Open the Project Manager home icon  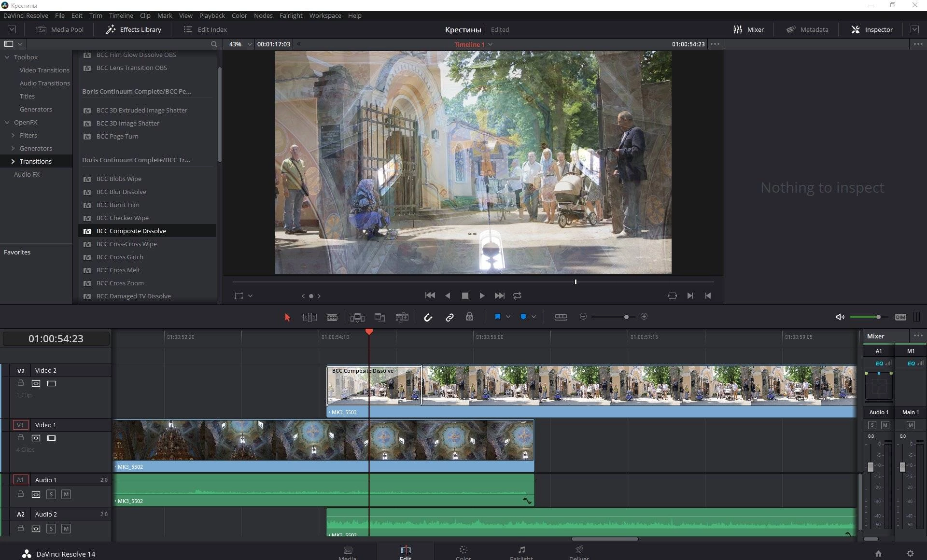(x=878, y=553)
